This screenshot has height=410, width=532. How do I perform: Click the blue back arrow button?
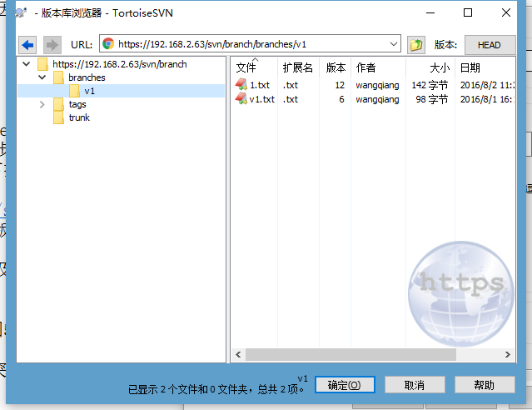(x=27, y=44)
